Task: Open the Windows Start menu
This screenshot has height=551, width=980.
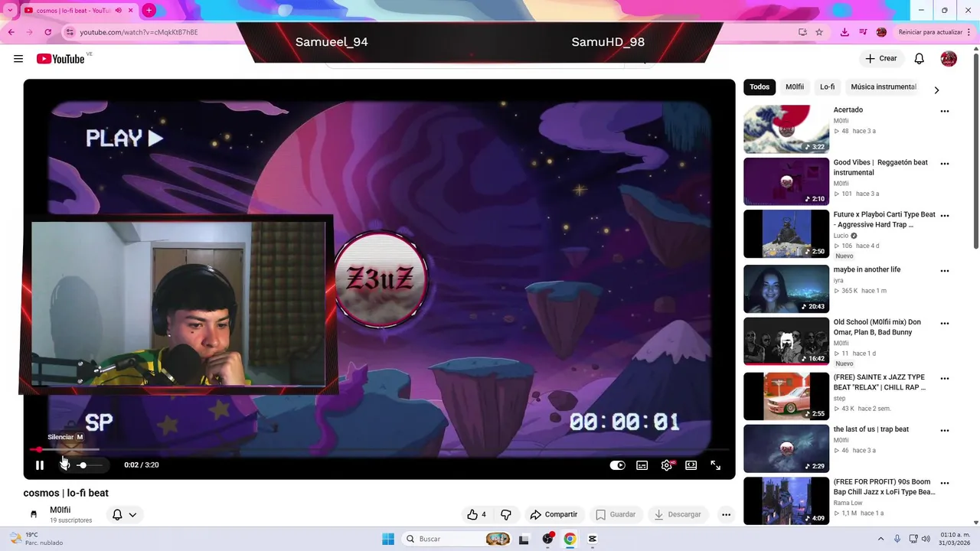Action: [388, 539]
